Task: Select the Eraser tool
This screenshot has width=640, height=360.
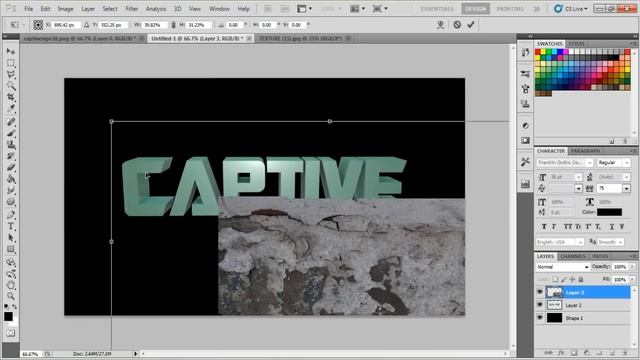Action: pos(11,167)
